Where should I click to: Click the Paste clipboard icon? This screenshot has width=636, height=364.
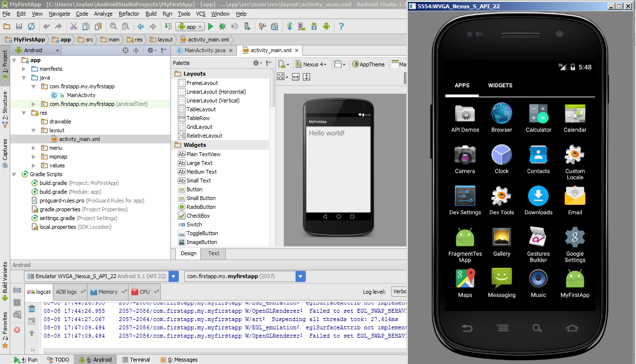pyautogui.click(x=98, y=26)
